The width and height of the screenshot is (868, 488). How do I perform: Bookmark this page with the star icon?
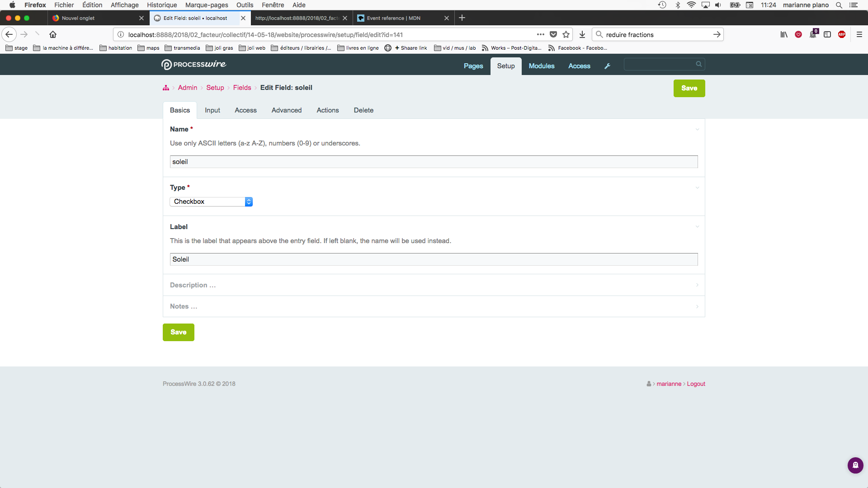click(566, 34)
